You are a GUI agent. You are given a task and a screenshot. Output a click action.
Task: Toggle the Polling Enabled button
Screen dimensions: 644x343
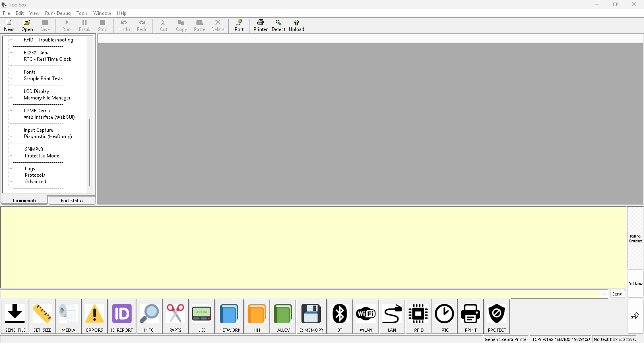point(636,238)
